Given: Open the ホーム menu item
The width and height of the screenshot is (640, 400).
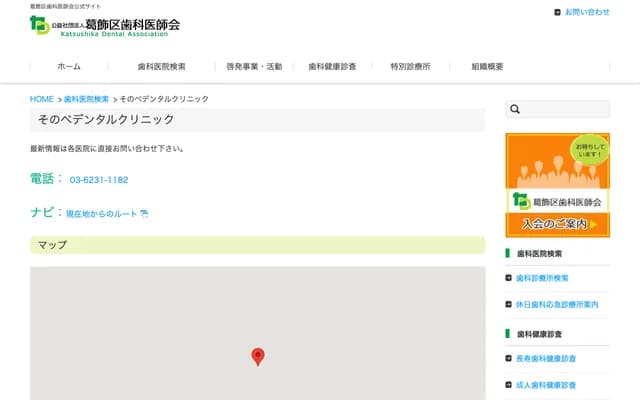Looking at the screenshot, I should [69, 67].
